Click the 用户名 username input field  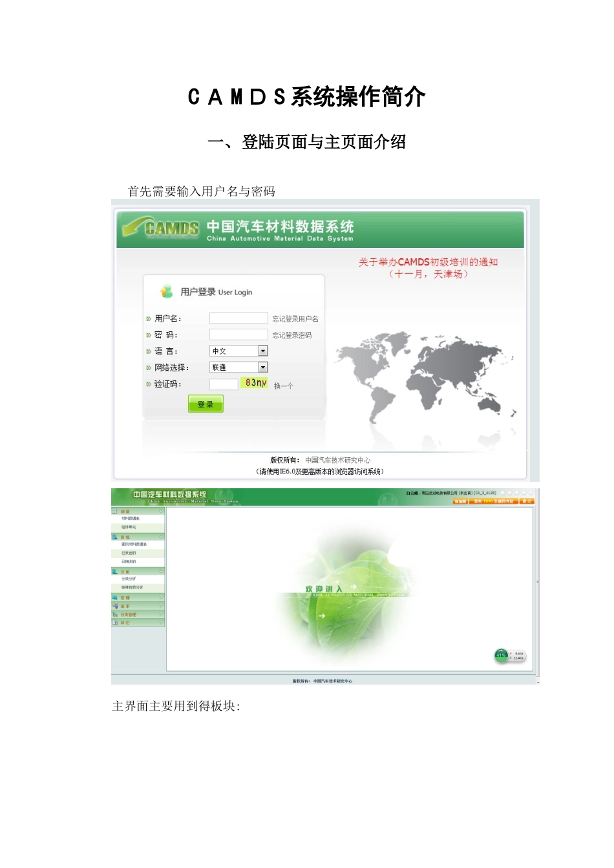pyautogui.click(x=238, y=318)
